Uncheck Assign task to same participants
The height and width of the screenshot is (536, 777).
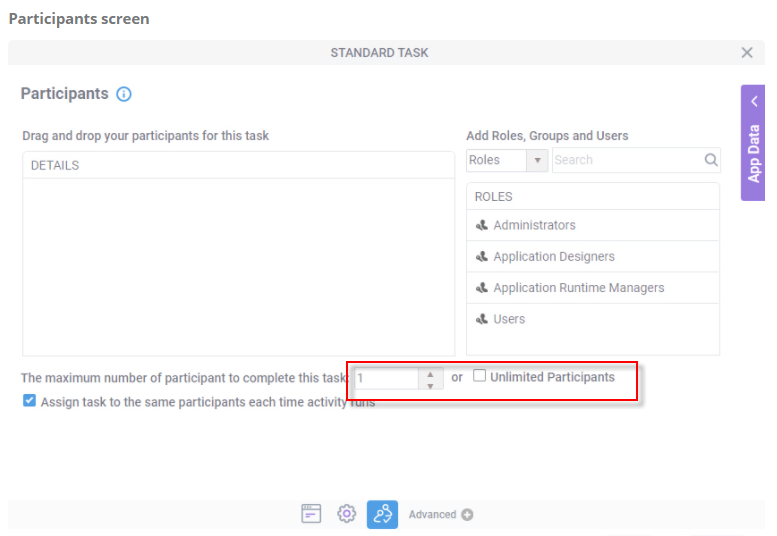click(29, 401)
